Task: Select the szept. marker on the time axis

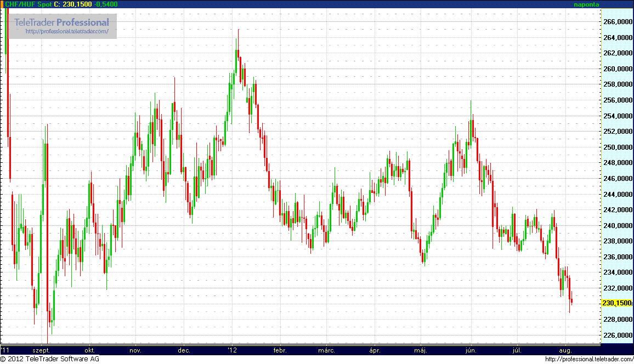Action: pos(41,350)
